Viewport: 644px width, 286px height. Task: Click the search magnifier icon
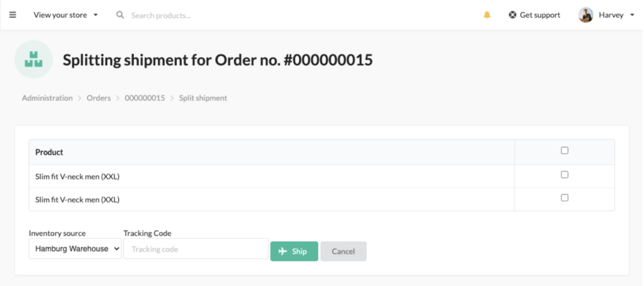click(x=120, y=15)
